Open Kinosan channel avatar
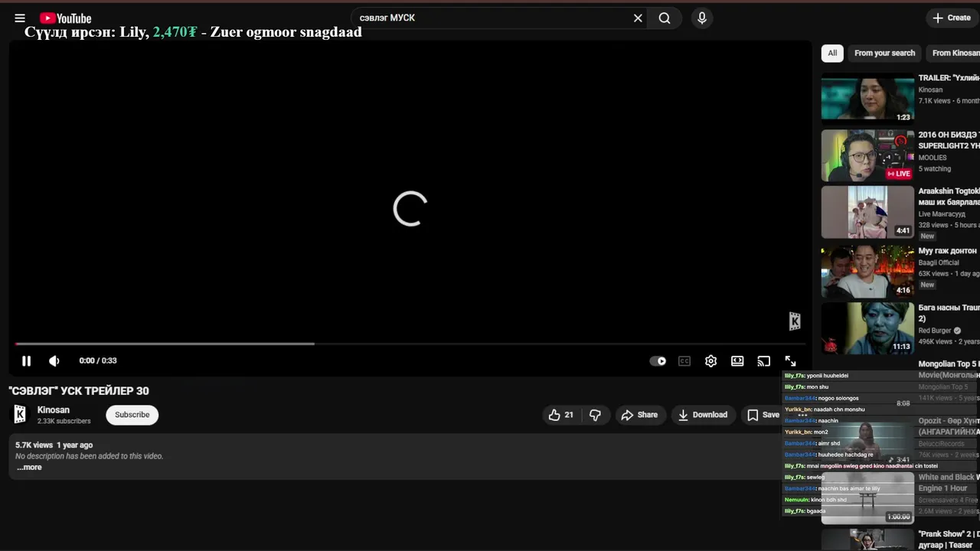This screenshot has height=551, width=980. pyautogui.click(x=21, y=415)
